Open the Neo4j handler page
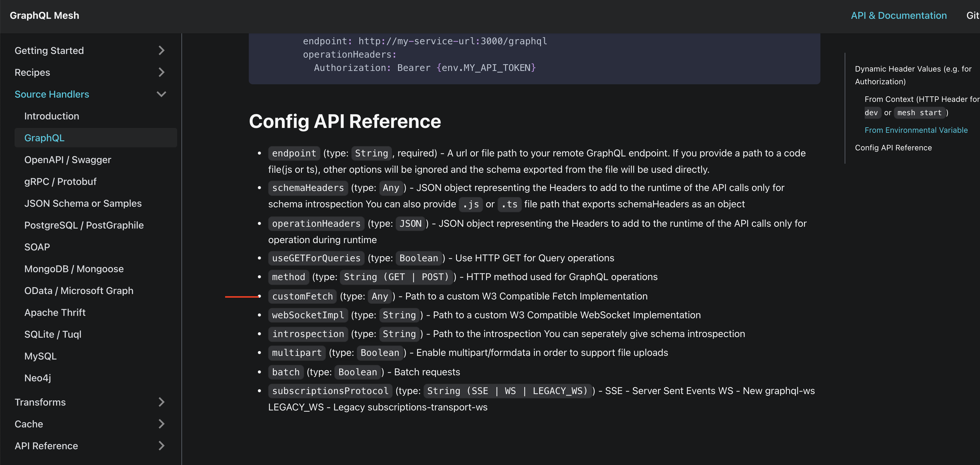The height and width of the screenshot is (465, 980). pyautogui.click(x=38, y=378)
